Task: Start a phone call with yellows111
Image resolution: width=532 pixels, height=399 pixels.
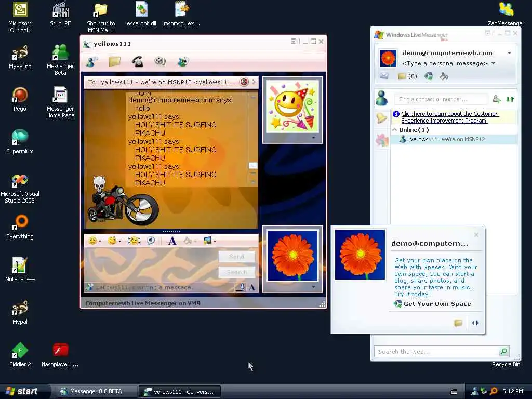Action: [137, 62]
